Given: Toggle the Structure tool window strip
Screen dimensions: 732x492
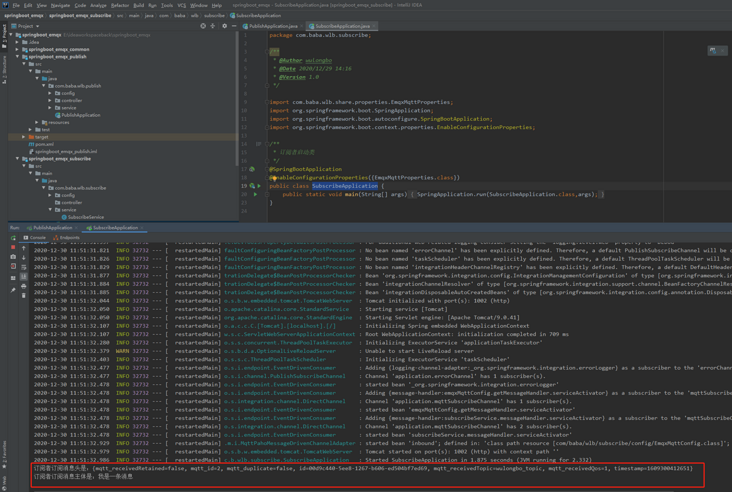Looking at the screenshot, I should pyautogui.click(x=4, y=68).
